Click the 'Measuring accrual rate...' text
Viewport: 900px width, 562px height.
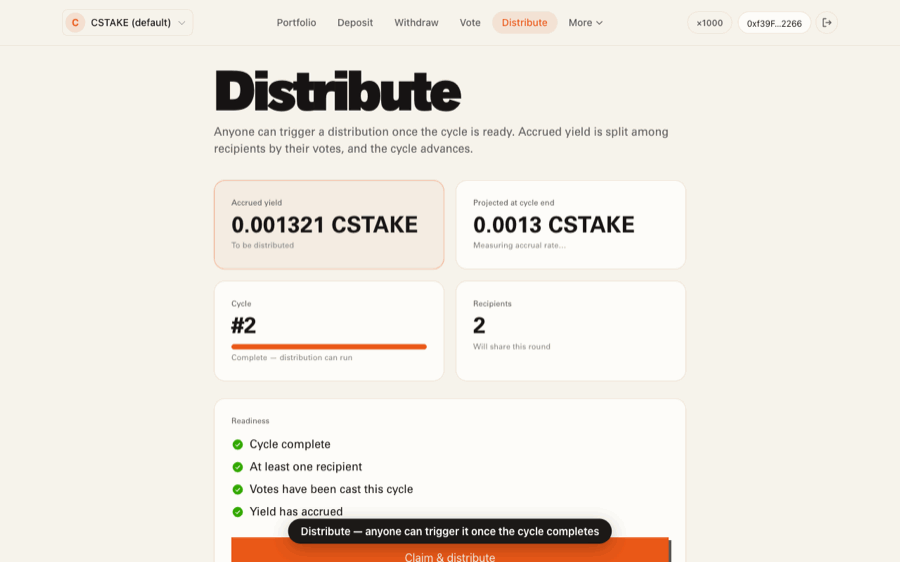(x=519, y=245)
